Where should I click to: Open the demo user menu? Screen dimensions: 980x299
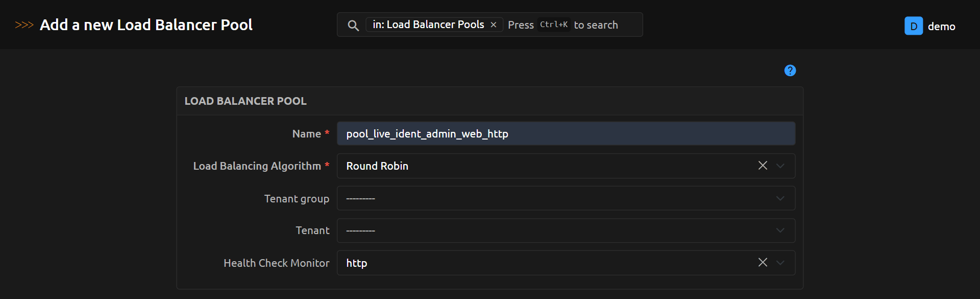[941, 27]
